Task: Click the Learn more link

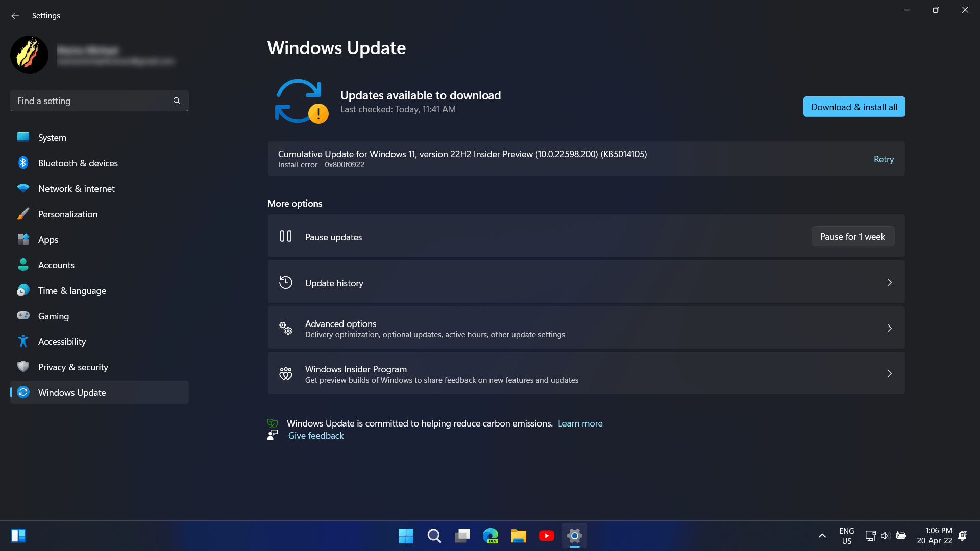Action: click(x=580, y=423)
